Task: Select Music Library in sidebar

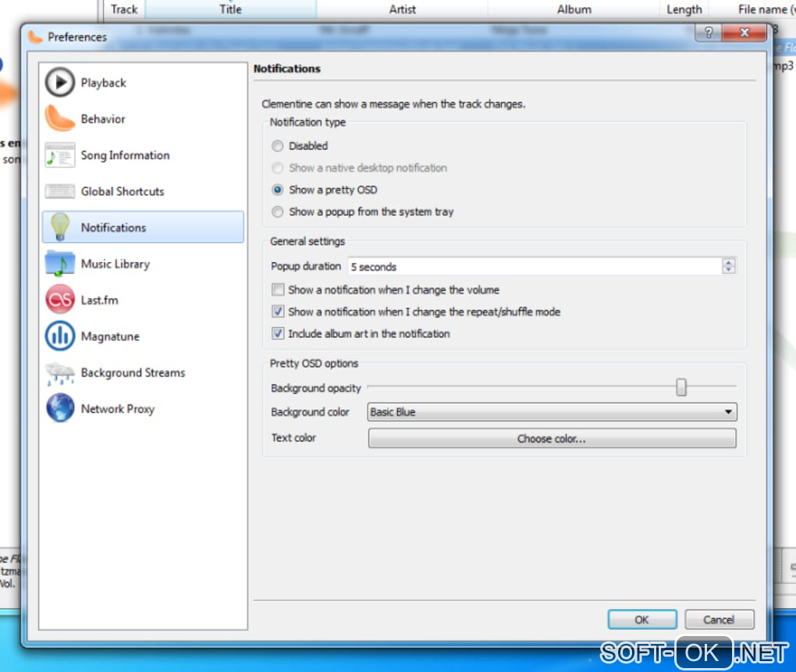Action: (143, 264)
